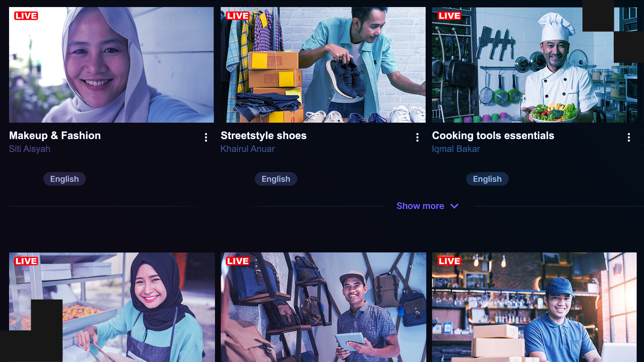This screenshot has width=644, height=362.
Task: Open the Streetstyle shoes stream title
Action: click(263, 136)
